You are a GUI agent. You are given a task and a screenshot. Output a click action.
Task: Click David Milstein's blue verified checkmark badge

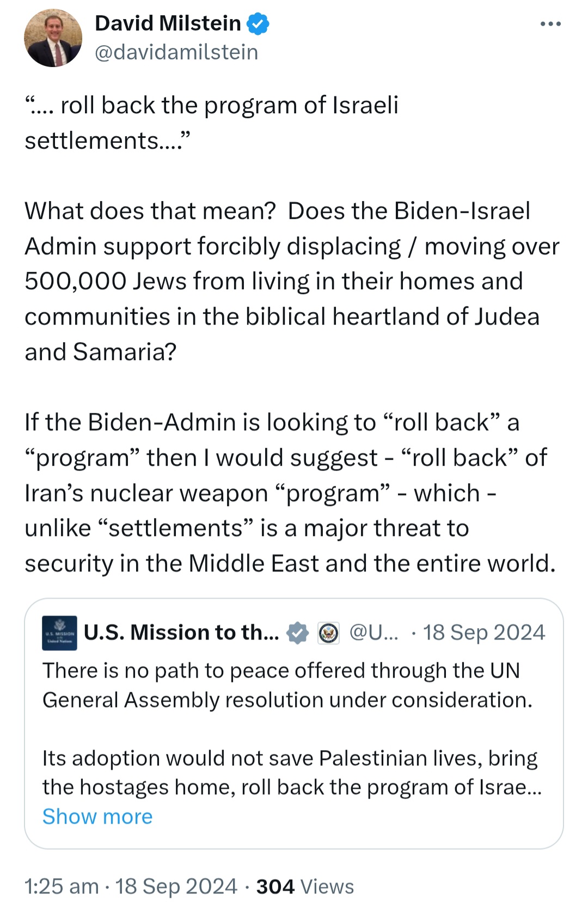click(258, 24)
